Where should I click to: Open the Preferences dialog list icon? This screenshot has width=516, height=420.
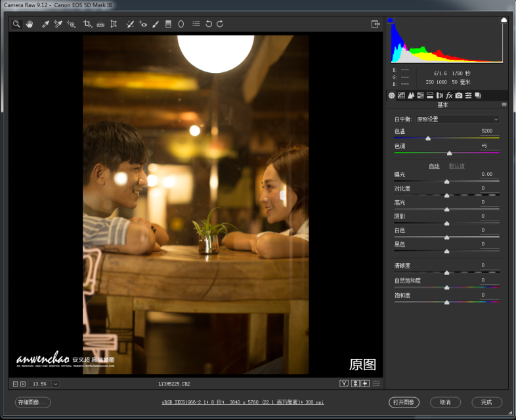(x=196, y=24)
